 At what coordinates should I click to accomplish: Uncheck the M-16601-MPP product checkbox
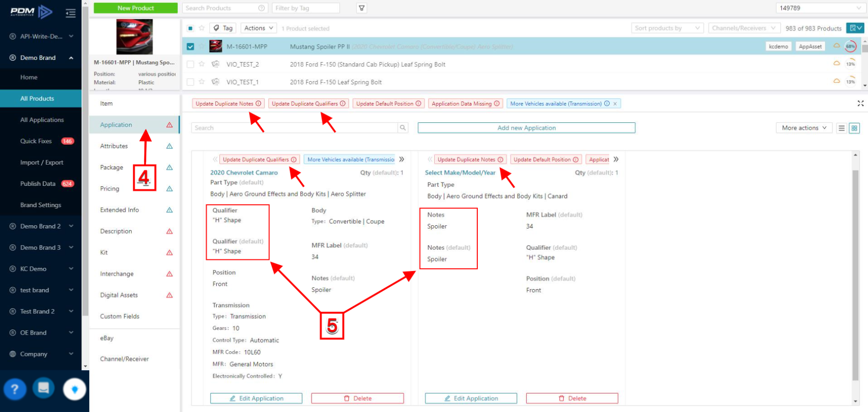pyautogui.click(x=190, y=46)
